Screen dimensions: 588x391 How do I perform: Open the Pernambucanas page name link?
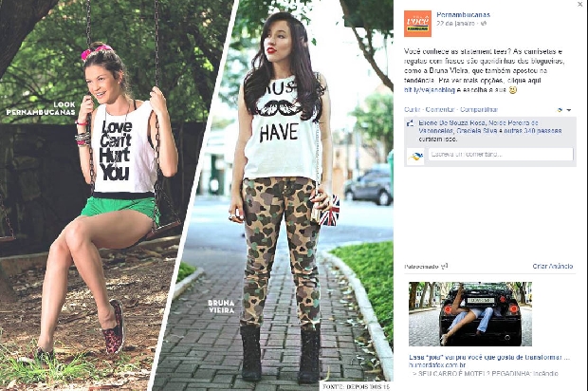(x=463, y=14)
